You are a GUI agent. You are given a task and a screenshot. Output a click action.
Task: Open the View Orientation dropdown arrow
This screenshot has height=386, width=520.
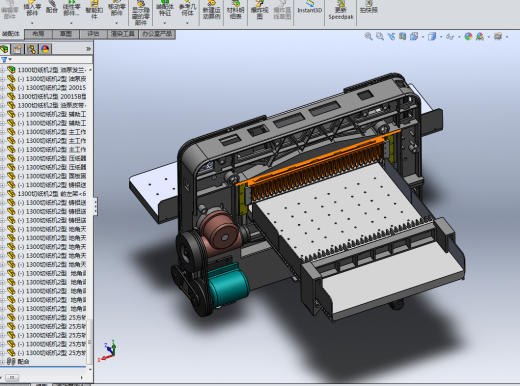click(x=423, y=37)
